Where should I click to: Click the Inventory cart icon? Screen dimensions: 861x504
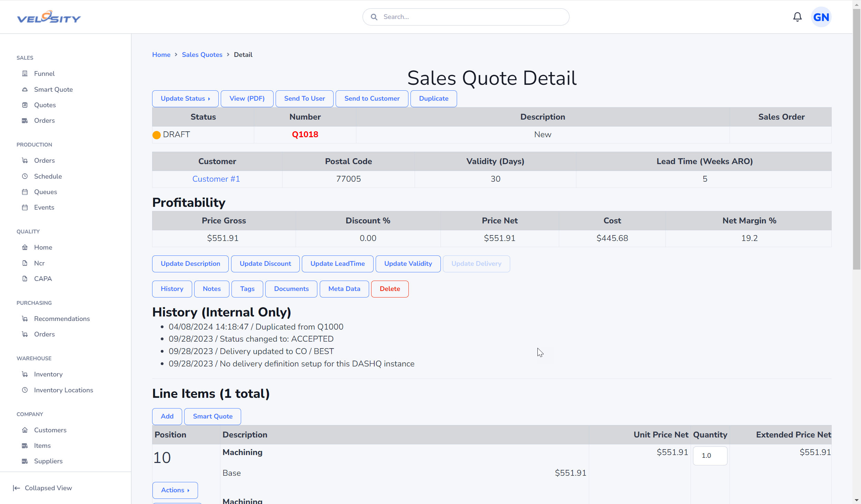point(25,374)
